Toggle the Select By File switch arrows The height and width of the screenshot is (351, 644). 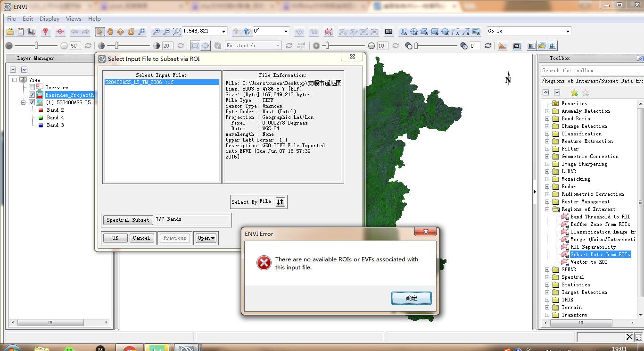click(x=280, y=202)
